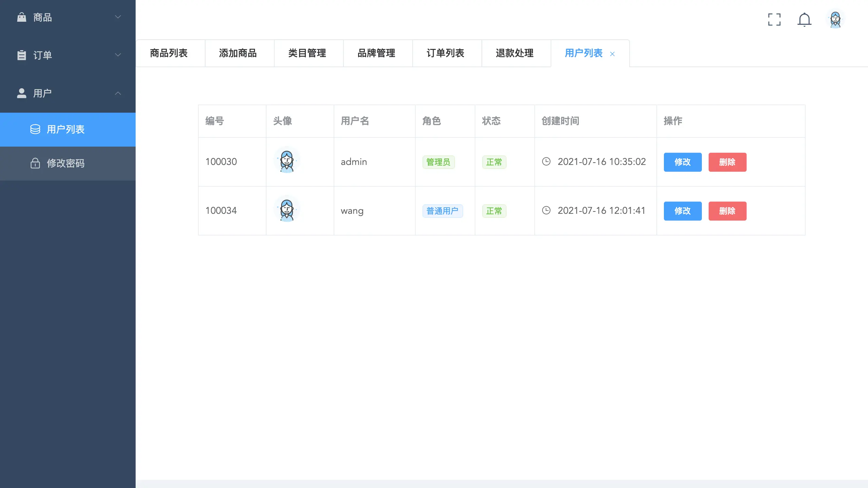This screenshot has height=488, width=868.
Task: Collapse the 用户 sidebar menu
Action: [x=118, y=93]
